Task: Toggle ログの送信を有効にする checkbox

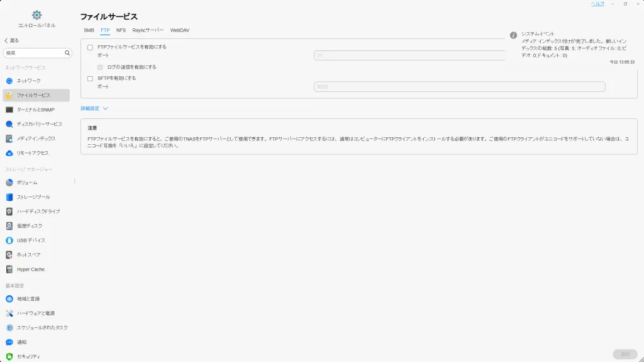Action: coord(100,67)
